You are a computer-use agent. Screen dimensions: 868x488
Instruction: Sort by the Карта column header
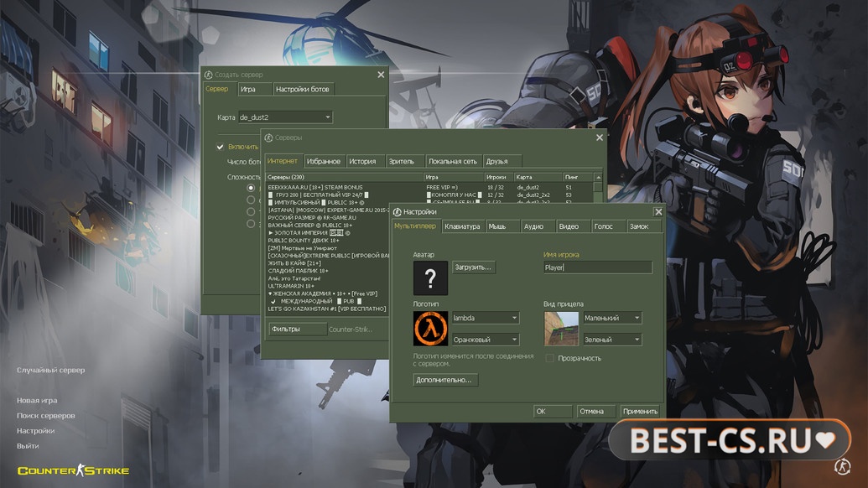point(538,177)
